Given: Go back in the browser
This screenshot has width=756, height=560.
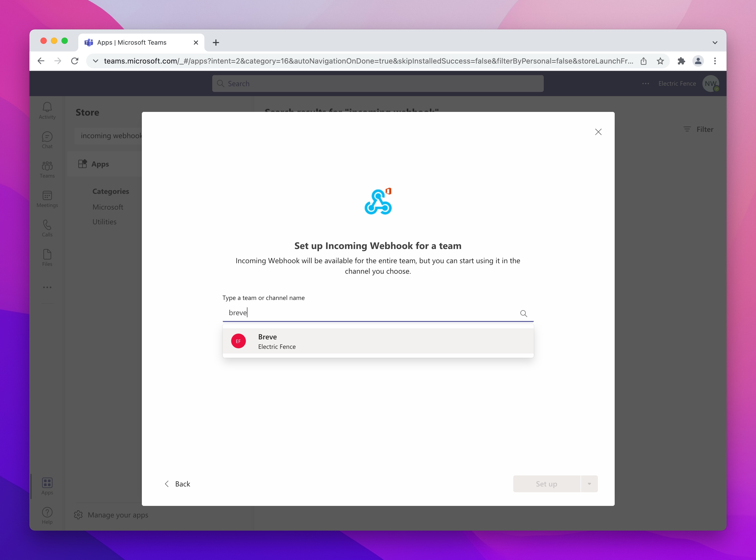Looking at the screenshot, I should click(x=41, y=61).
